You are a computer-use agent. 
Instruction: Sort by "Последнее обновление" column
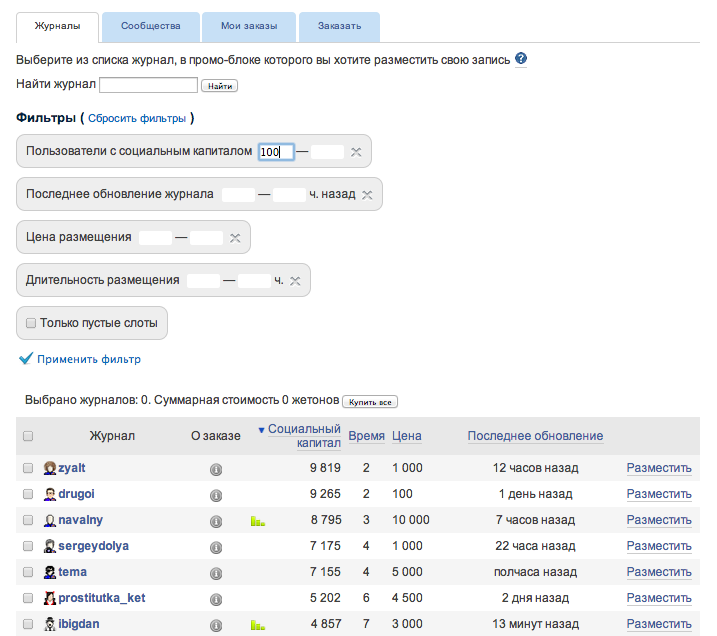tap(535, 436)
